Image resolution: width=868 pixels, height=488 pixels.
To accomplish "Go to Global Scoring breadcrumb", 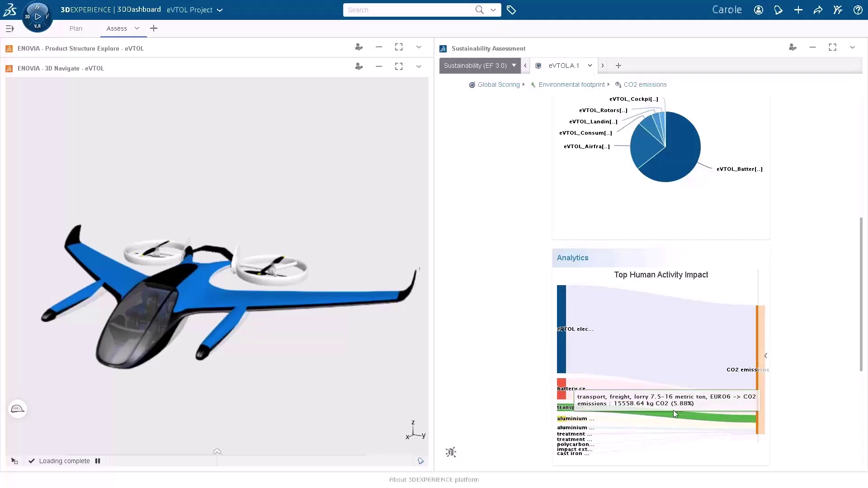I will [498, 84].
